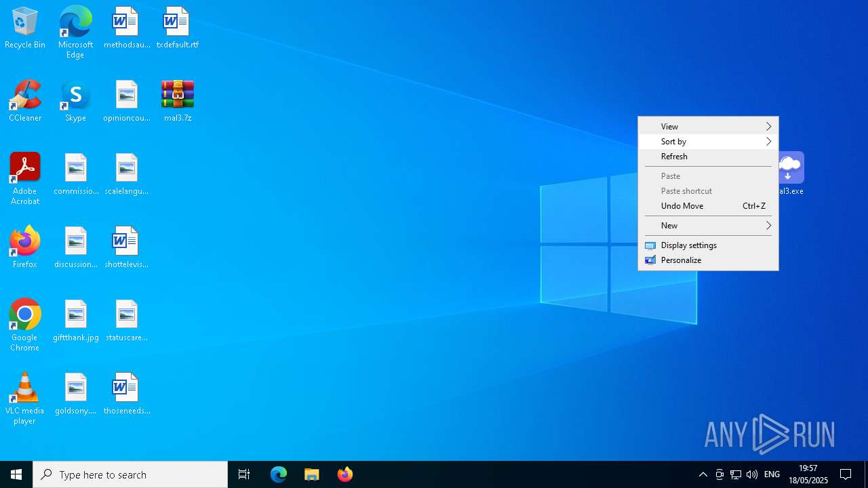The width and height of the screenshot is (868, 488).
Task: Select the Microsoft Edge desktop shortcut
Action: [75, 32]
